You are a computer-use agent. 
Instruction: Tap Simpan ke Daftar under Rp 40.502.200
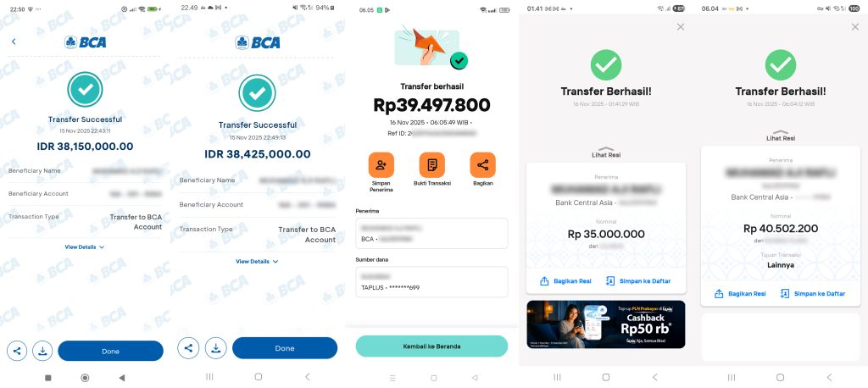click(x=813, y=294)
